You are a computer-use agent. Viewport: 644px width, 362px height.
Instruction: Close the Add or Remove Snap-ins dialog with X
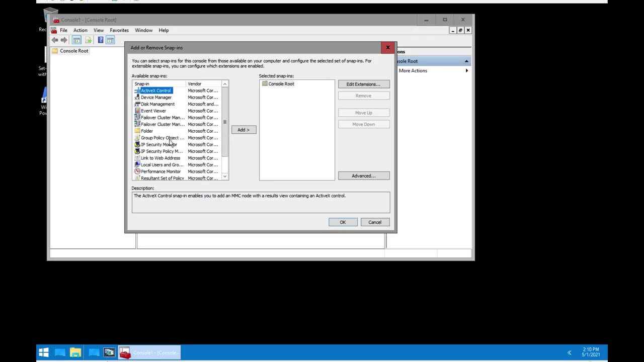pos(388,48)
